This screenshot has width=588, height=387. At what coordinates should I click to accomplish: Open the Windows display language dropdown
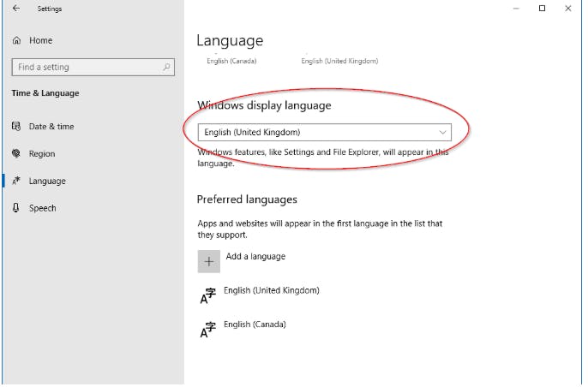click(x=324, y=133)
